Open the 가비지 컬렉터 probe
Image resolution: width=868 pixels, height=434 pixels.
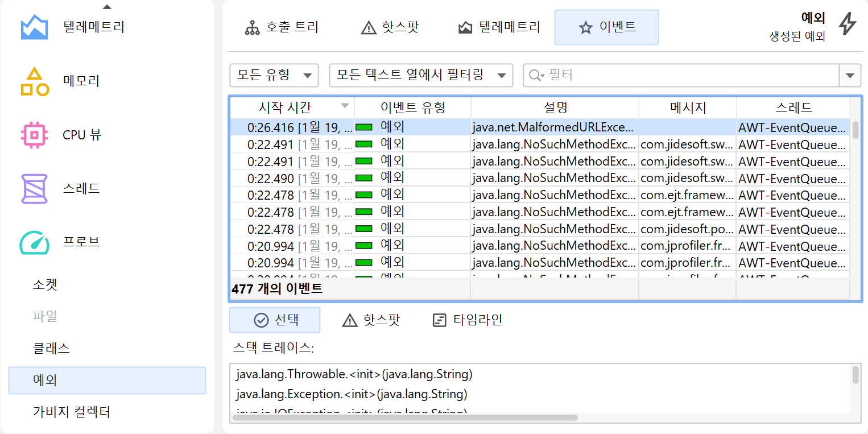(x=72, y=412)
